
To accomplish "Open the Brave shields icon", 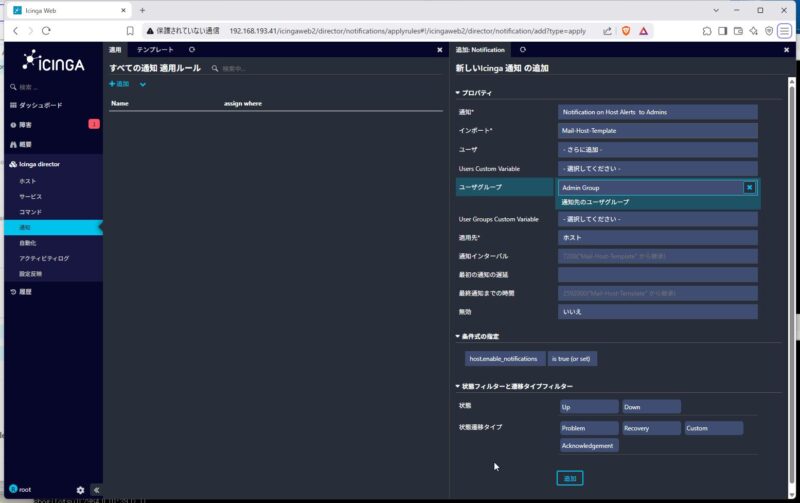I will (626, 31).
